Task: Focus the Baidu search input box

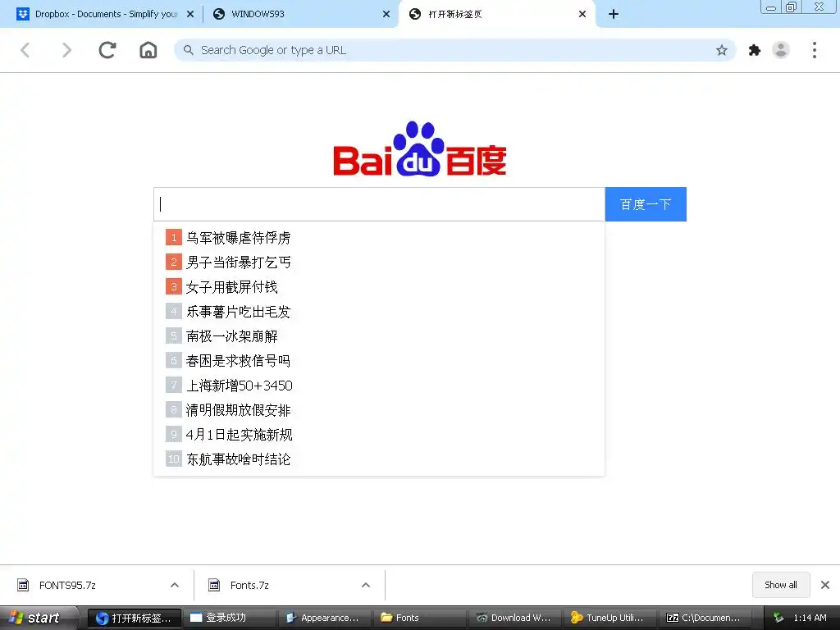Action: 379,204
